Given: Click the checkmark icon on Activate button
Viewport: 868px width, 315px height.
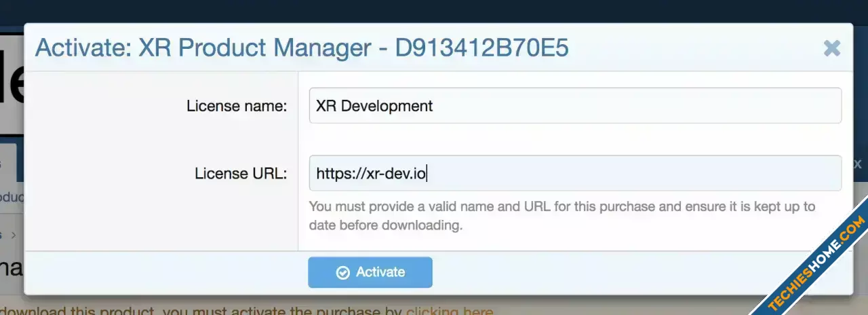Looking at the screenshot, I should pos(343,272).
